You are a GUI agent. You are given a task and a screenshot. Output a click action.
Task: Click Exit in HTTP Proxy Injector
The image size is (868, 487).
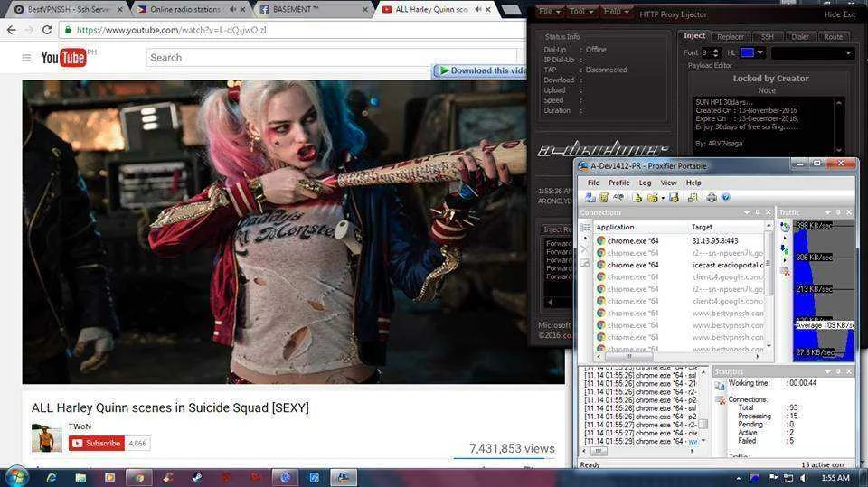coord(849,14)
